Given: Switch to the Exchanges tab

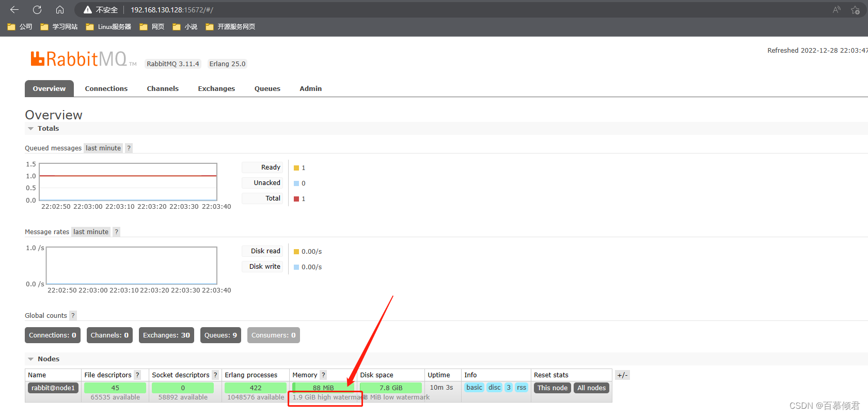Looking at the screenshot, I should coord(216,88).
